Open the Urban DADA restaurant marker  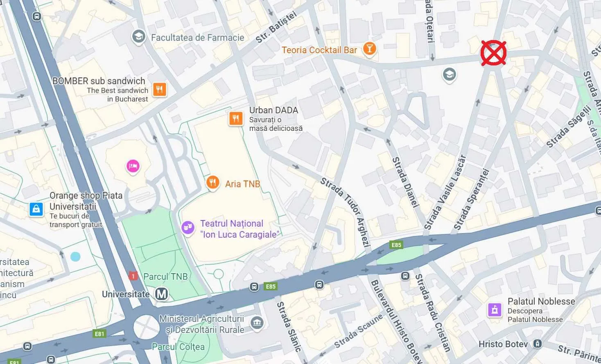click(236, 119)
